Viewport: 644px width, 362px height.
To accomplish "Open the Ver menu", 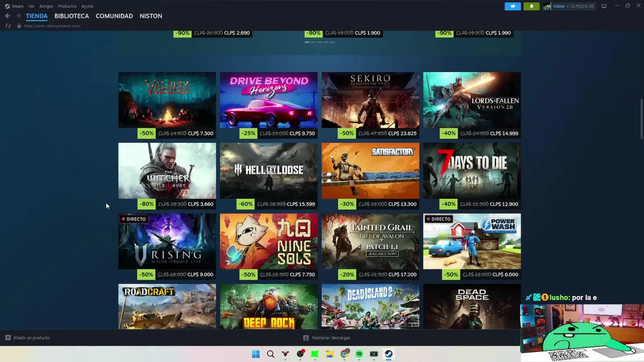I will (x=31, y=6).
